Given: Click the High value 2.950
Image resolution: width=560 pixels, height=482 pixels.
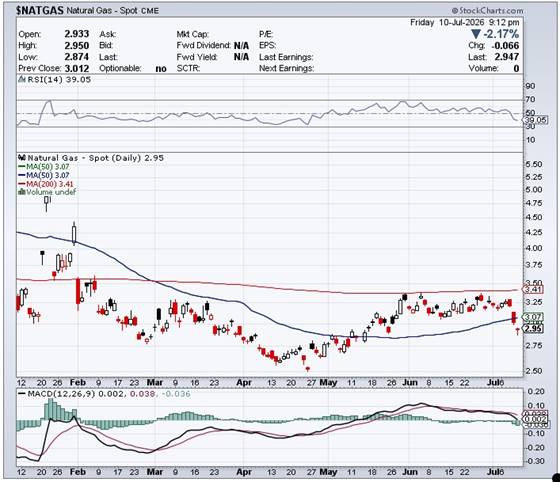Looking at the screenshot, I should pyautogui.click(x=77, y=45).
